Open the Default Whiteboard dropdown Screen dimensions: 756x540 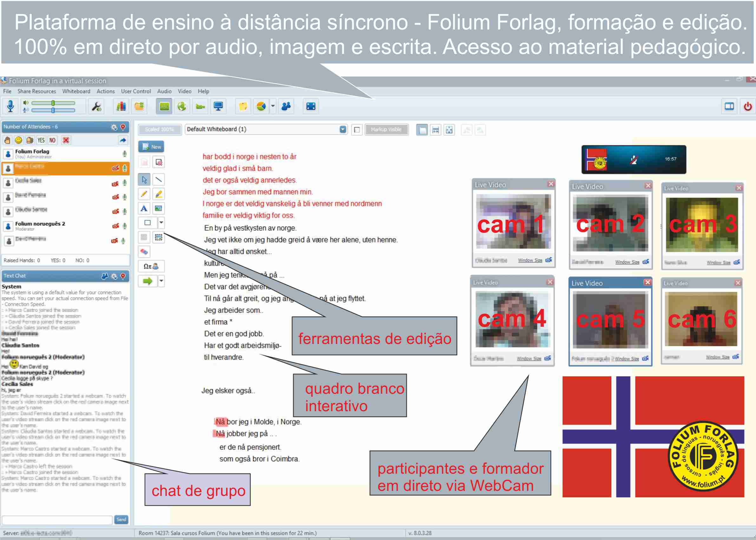(343, 129)
